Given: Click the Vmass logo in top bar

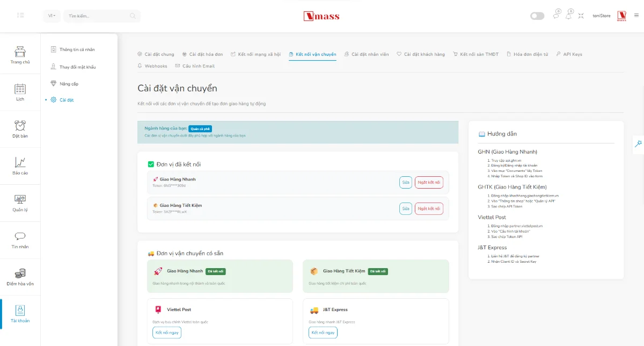Looking at the screenshot, I should tap(321, 16).
